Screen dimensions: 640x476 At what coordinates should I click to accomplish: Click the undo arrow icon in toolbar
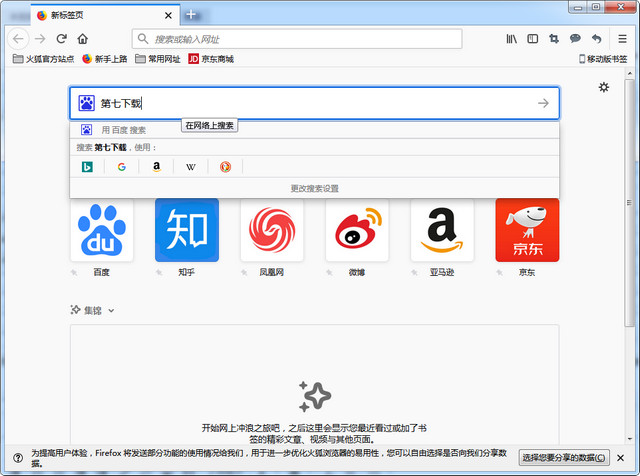[596, 39]
